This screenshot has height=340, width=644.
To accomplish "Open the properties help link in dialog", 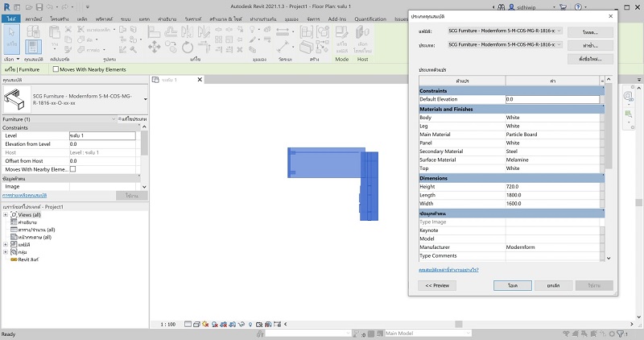I will [448, 269].
